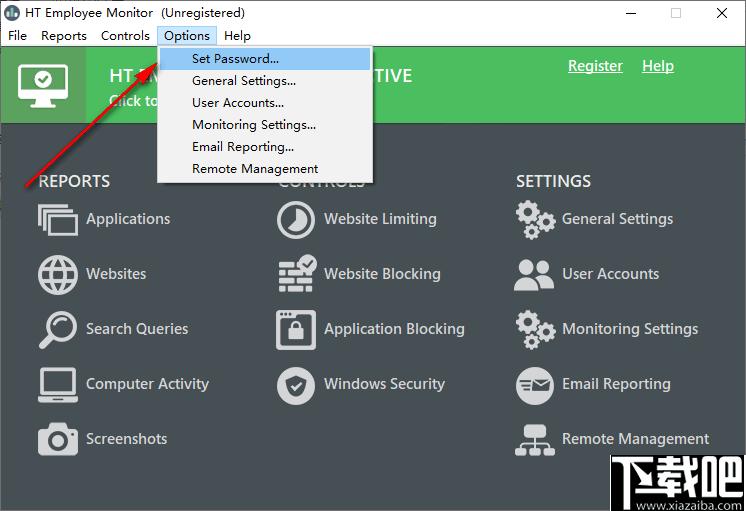Click the Computer Activity laptop icon
The width and height of the screenshot is (746, 511).
point(57,384)
